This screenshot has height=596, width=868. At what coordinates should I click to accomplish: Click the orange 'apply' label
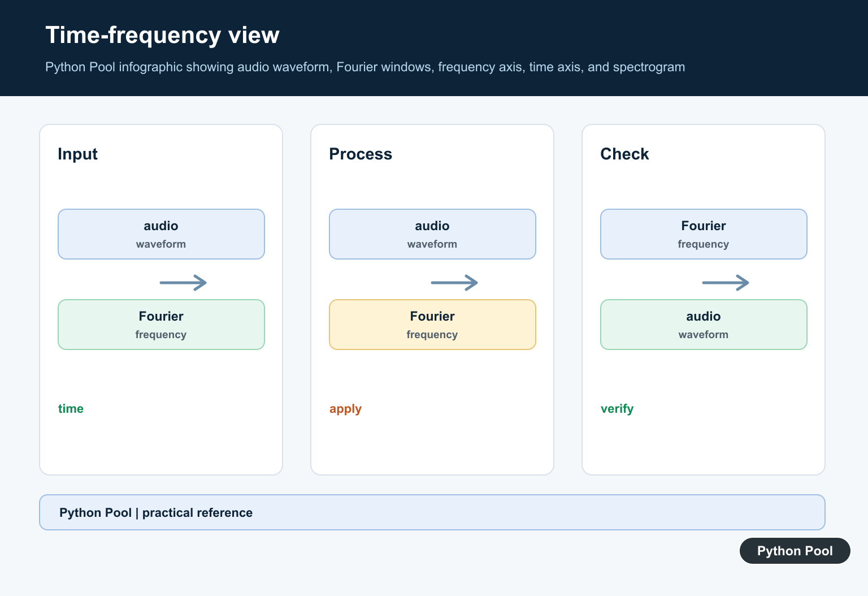point(345,409)
